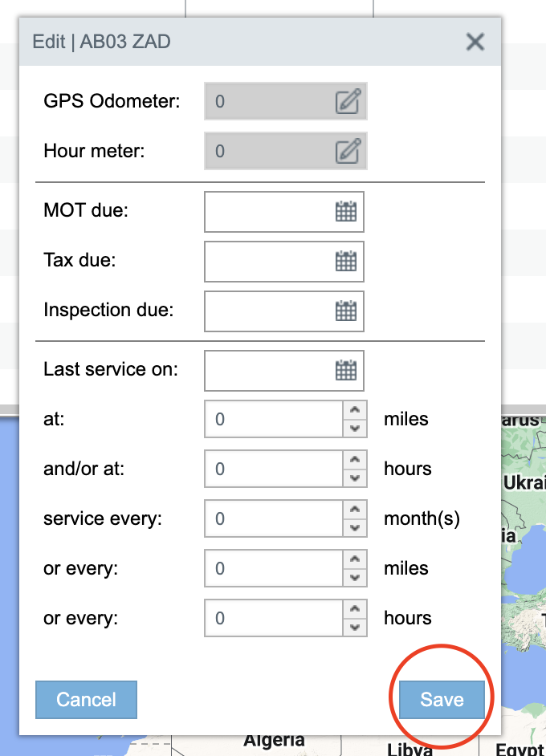
Task: Open the Last service on calendar
Action: [x=345, y=370]
